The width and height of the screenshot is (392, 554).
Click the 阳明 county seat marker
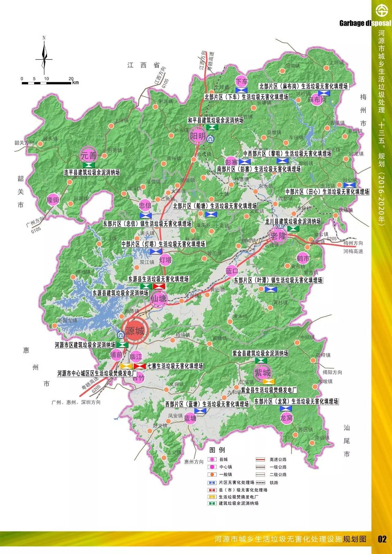pos(198,136)
